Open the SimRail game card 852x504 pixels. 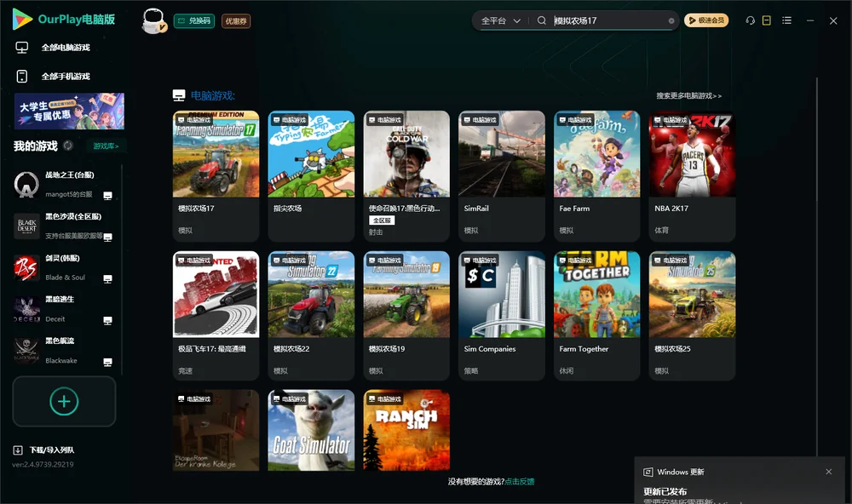tap(502, 176)
